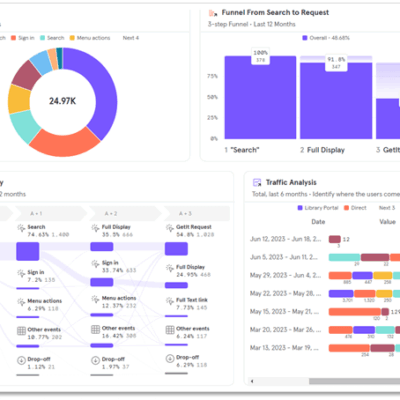Click the event icon beside Menu actions 12.37%
The image size is (400, 400).
[x=95, y=299]
